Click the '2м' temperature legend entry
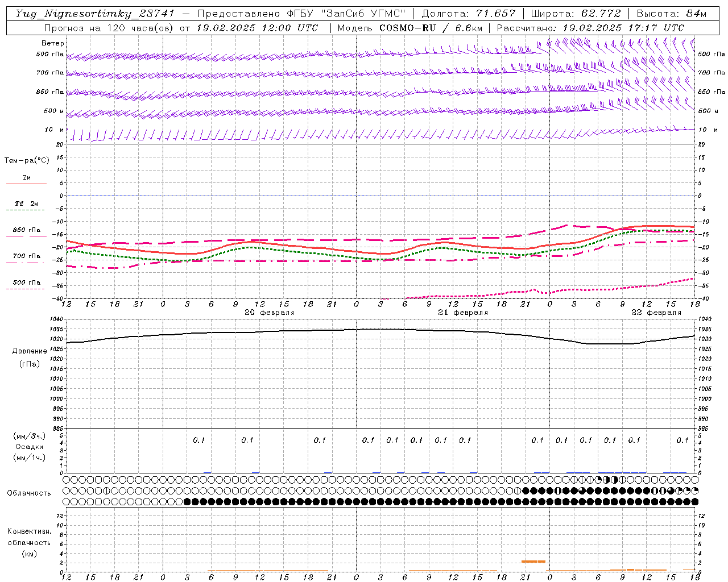 (27, 177)
